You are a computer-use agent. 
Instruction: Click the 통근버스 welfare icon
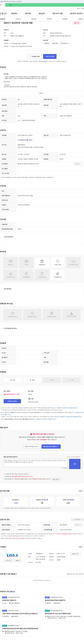[10, 263]
